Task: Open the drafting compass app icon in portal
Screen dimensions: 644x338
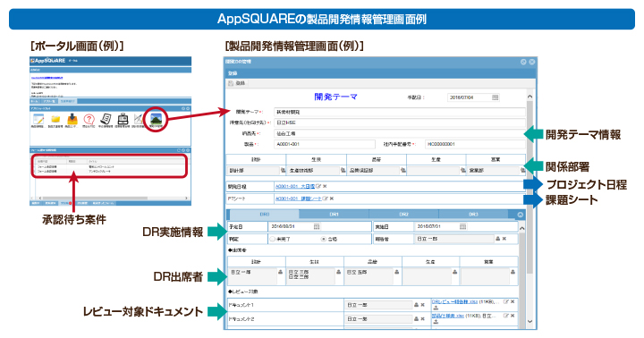Action: coord(139,119)
